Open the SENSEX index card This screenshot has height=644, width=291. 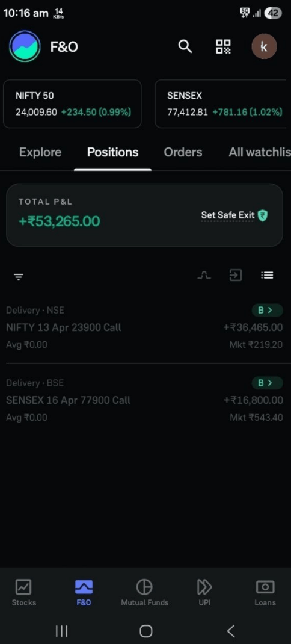tap(221, 104)
